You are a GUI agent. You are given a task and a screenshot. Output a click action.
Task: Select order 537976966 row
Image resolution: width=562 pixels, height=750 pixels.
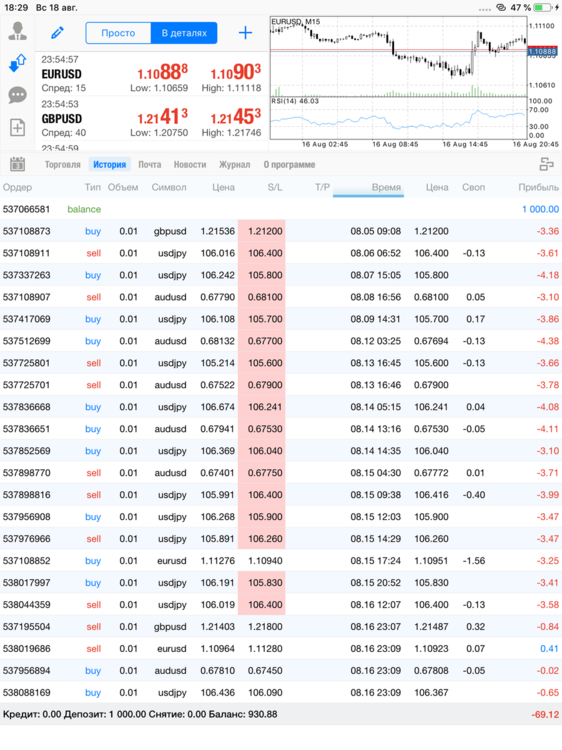coord(281,539)
